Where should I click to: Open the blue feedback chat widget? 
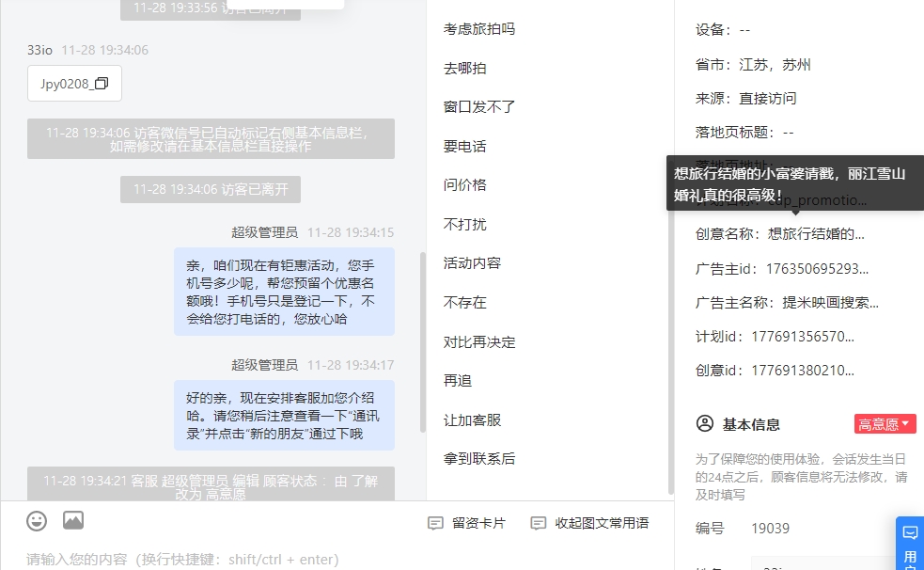point(910,544)
